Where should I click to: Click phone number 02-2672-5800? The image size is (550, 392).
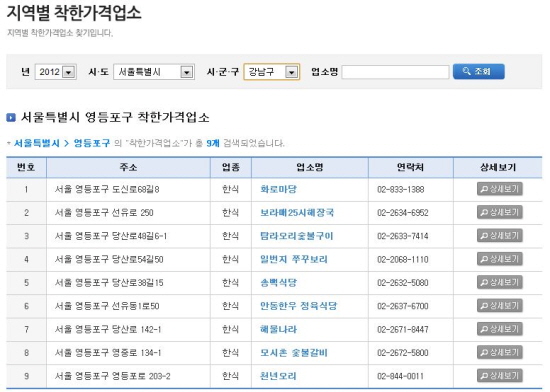pyautogui.click(x=403, y=353)
